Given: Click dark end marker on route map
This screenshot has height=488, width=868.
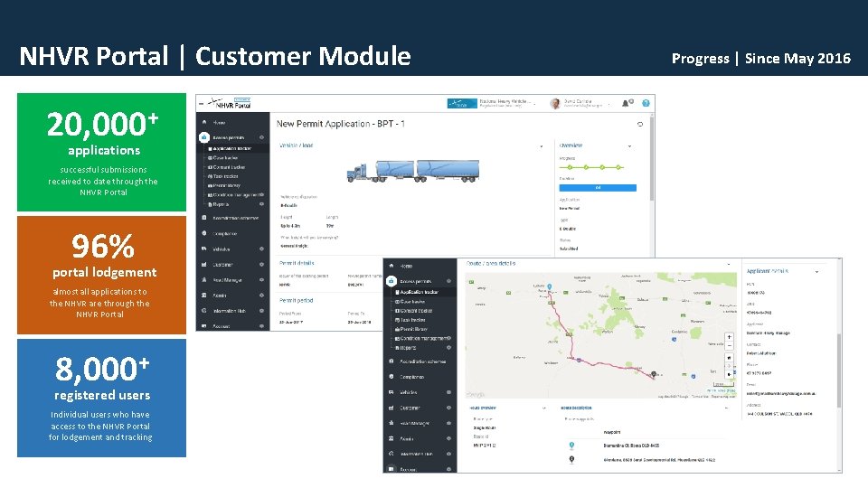Looking at the screenshot, I should pos(653,374).
